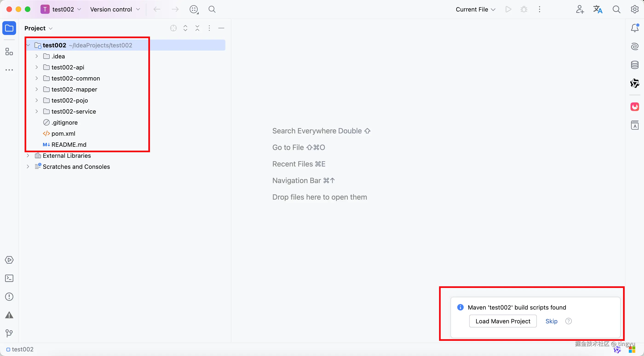
Task: Open the Notifications bell panel
Action: 635,28
